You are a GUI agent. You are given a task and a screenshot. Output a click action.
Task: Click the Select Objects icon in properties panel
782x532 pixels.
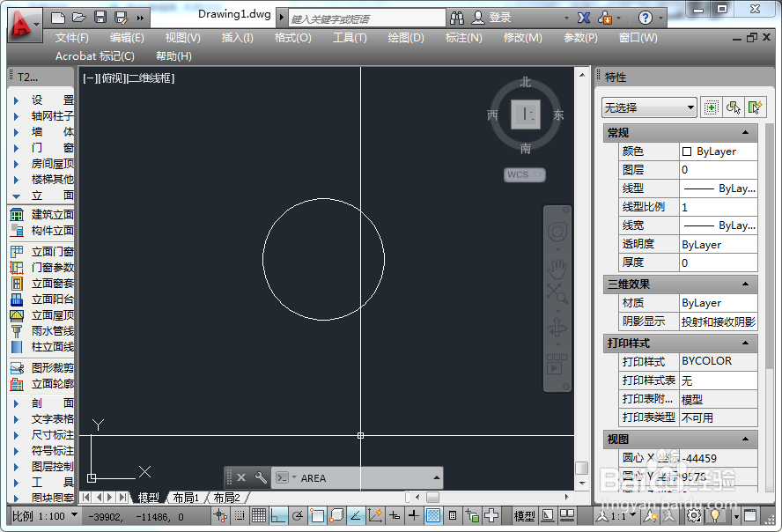point(733,107)
